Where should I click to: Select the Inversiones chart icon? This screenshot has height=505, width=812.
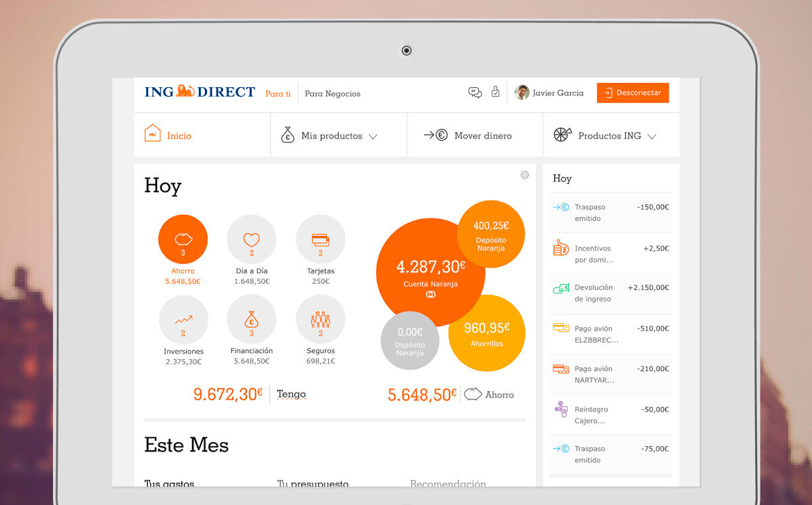point(183,318)
